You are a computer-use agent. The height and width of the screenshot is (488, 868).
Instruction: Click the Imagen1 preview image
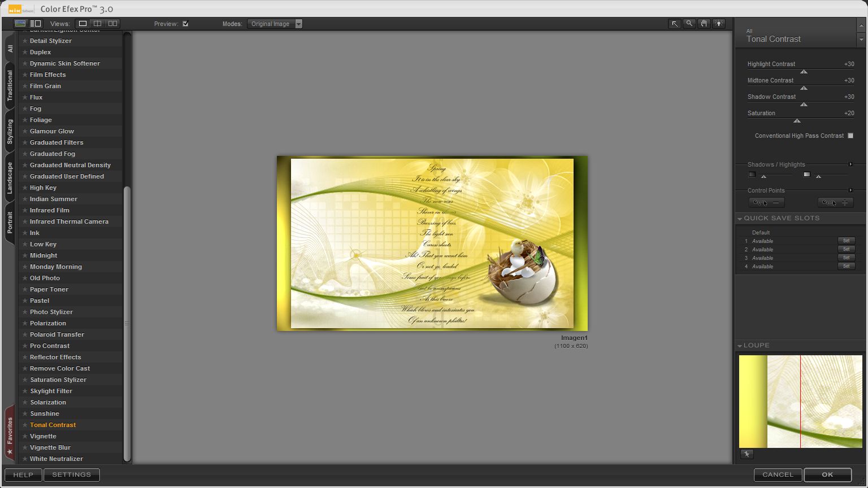pyautogui.click(x=432, y=243)
